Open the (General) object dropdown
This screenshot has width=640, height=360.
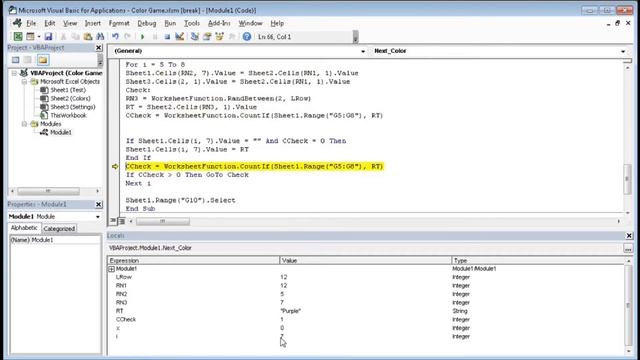pyautogui.click(x=362, y=51)
